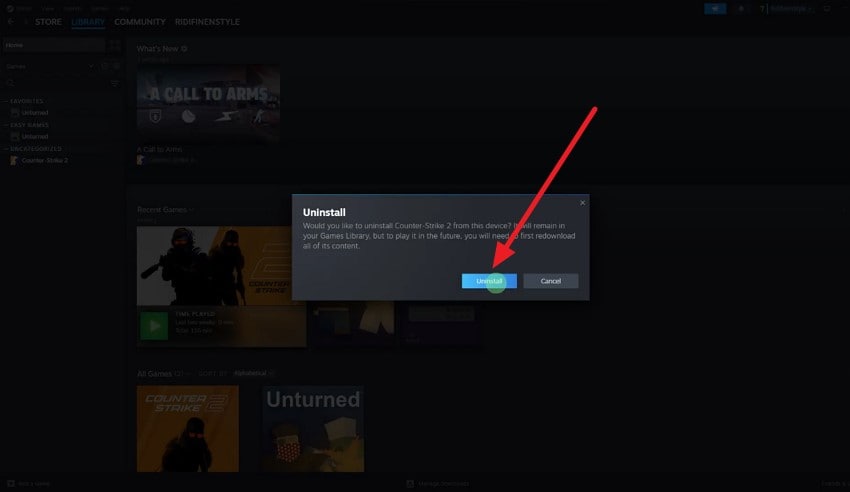Click the ready-to-play icon next to the clock icon
Viewport: 850px width, 492px height.
coord(116,66)
